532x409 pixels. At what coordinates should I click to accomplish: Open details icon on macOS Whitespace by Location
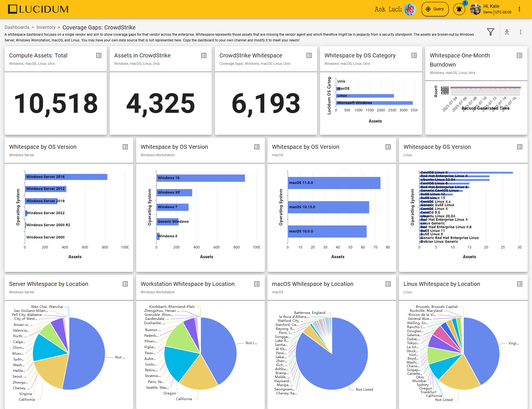[x=388, y=284]
